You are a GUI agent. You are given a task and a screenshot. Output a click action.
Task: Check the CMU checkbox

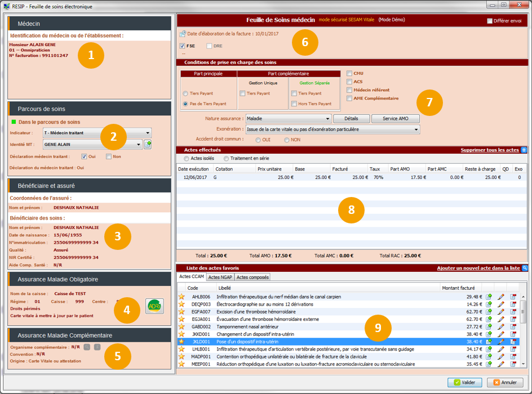click(x=350, y=73)
